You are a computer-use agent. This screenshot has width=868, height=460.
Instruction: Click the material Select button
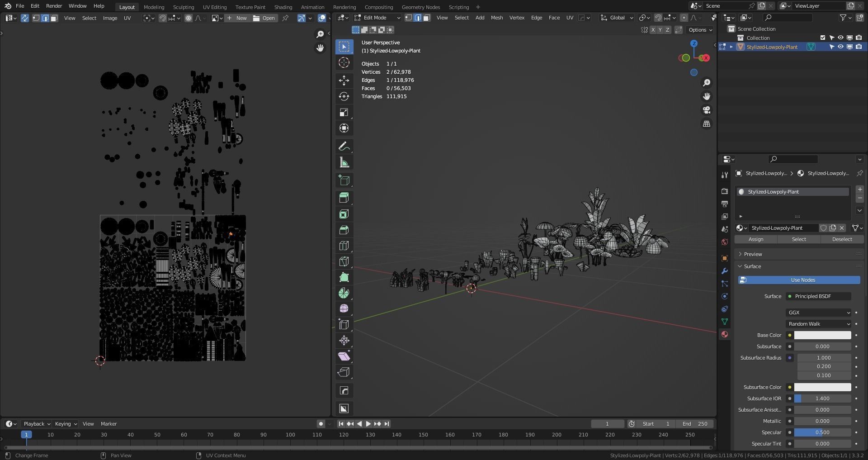[x=799, y=239]
